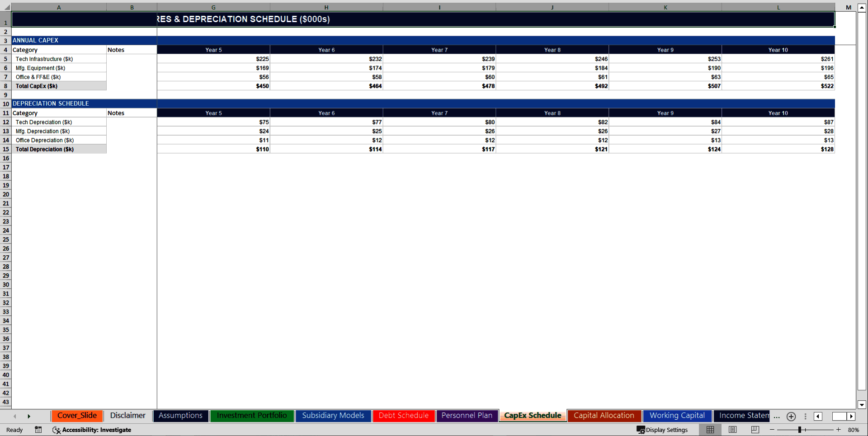Expand hidden sheets via the ellipsis button

pos(776,417)
